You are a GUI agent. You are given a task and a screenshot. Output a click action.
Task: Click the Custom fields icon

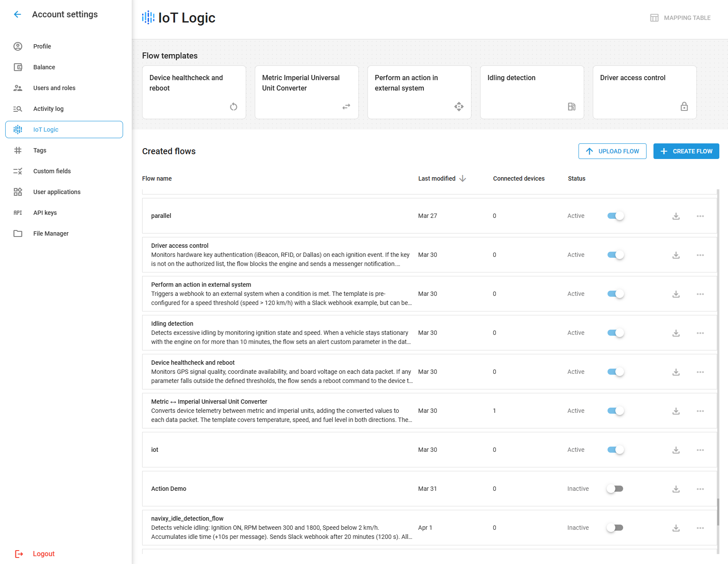(x=18, y=171)
